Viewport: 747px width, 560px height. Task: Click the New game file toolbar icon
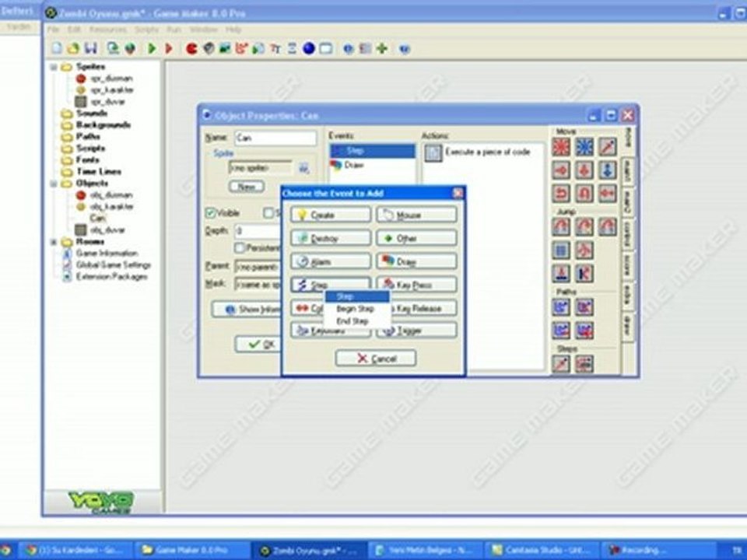point(57,48)
